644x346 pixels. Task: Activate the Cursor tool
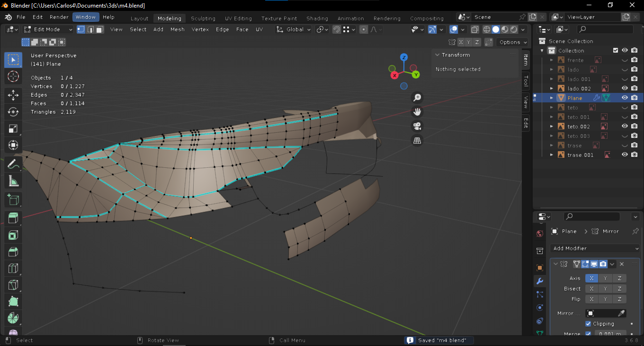pyautogui.click(x=13, y=76)
